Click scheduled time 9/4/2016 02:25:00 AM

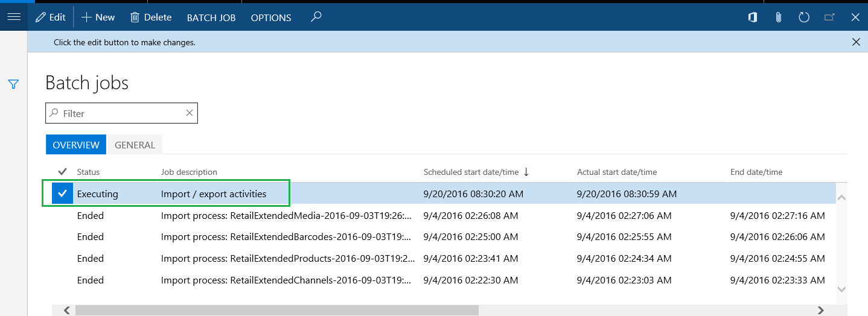click(471, 236)
